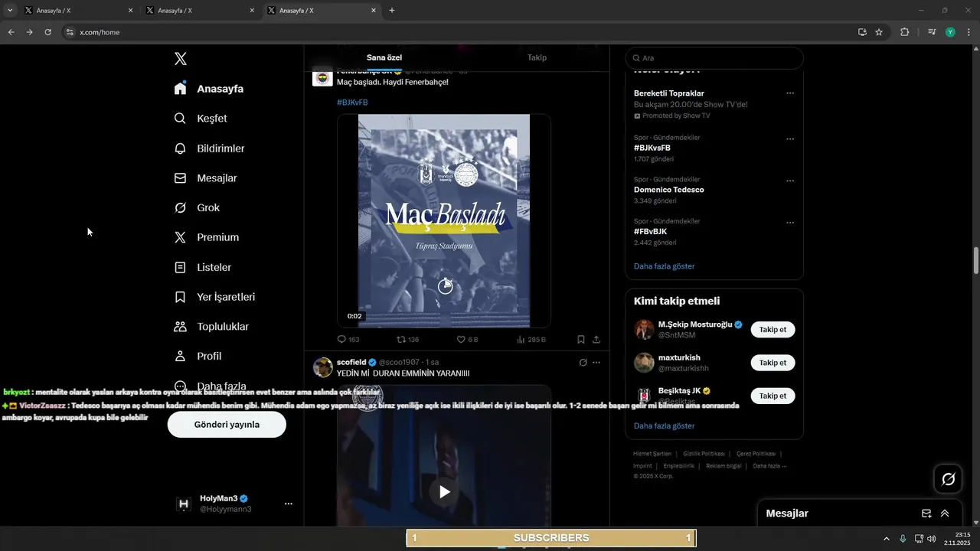Switch to the Sana özel tab
Screen dimensions: 980x551
[x=384, y=57]
